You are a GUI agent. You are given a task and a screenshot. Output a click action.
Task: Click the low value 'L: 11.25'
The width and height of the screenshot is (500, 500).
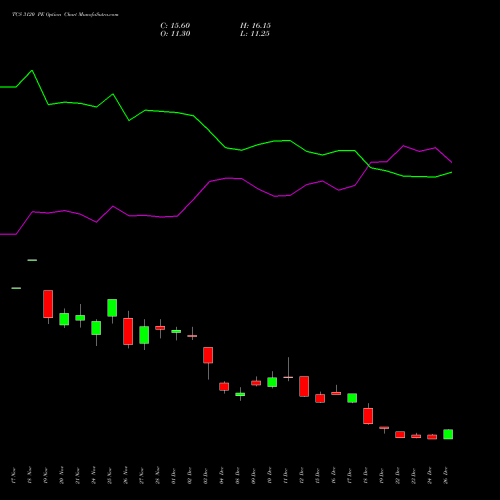pos(255,34)
